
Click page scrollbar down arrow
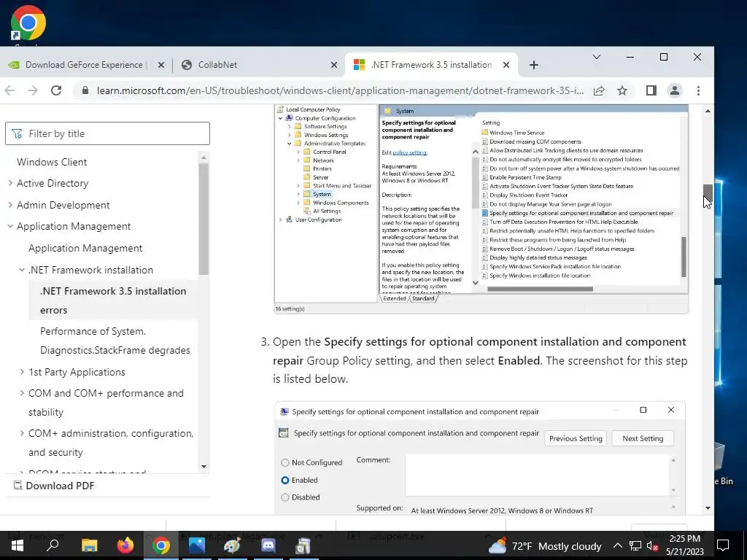pos(708,508)
